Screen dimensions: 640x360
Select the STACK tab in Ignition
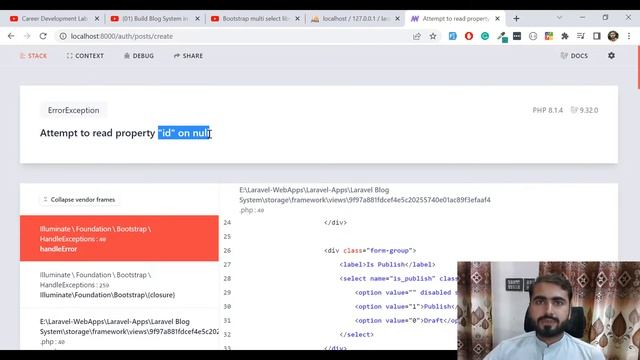point(33,56)
